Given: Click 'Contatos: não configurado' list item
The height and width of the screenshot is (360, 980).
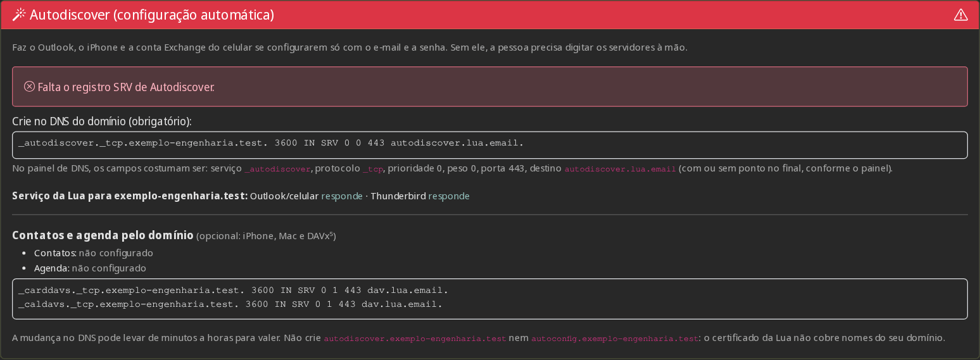Looking at the screenshot, I should (94, 253).
